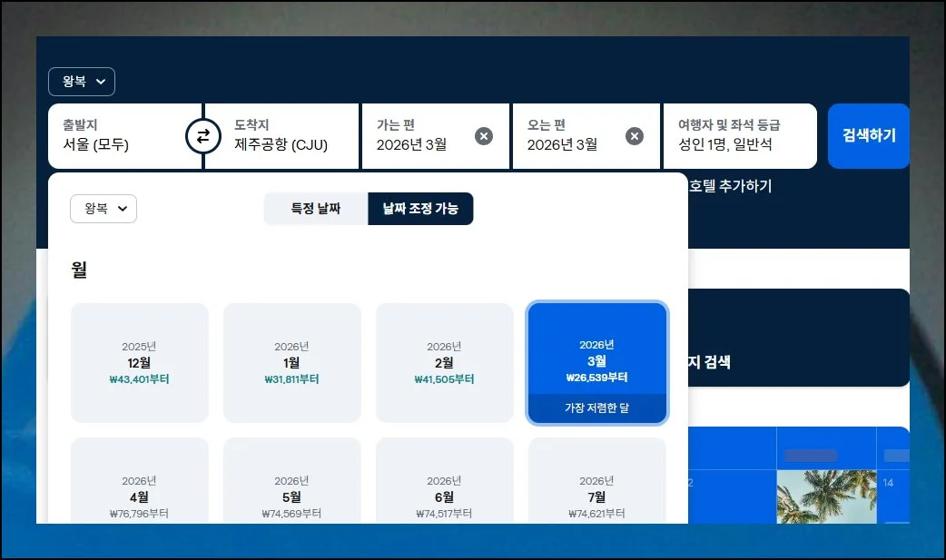Clear the 가는 편 departure date
946x560 pixels.
(x=484, y=136)
